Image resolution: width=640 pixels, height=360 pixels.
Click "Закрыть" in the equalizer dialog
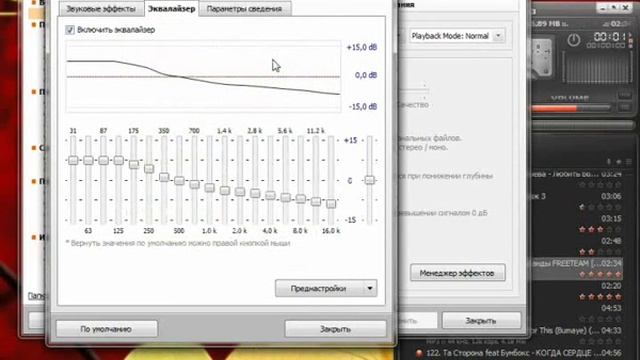335,329
